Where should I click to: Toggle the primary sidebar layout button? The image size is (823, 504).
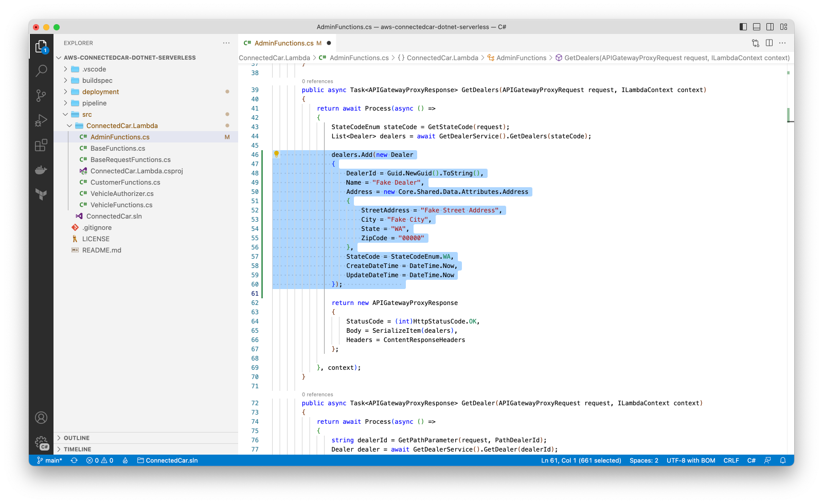point(743,27)
